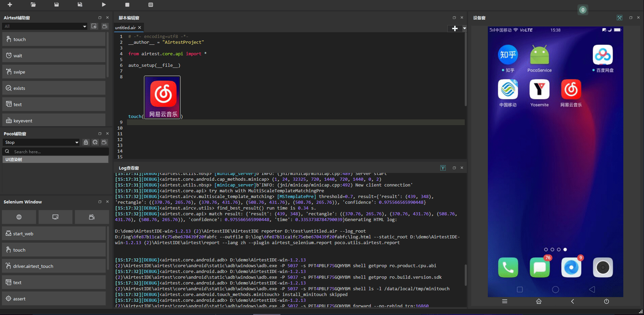Viewport: 644px width, 315px height.
Task: Click the globe icon in Selenium Window
Action: tap(19, 217)
